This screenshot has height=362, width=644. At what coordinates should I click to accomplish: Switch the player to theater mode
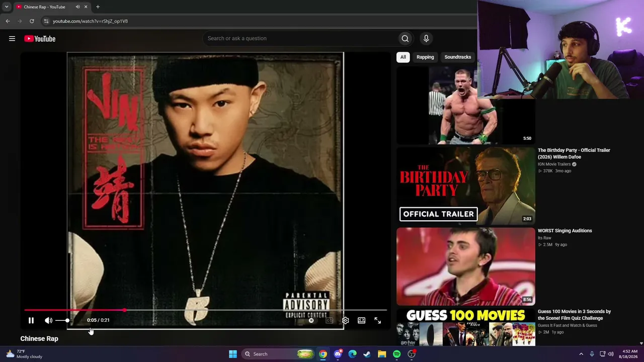pos(361,320)
